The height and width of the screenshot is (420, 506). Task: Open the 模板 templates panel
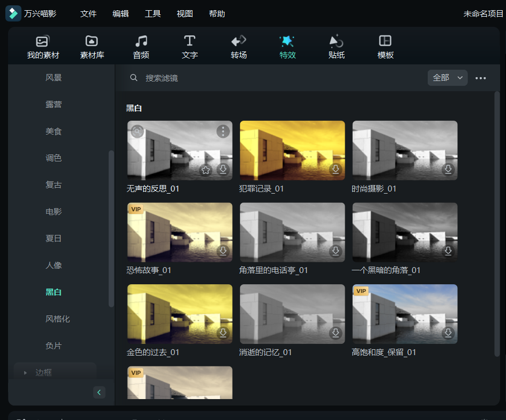click(385, 47)
